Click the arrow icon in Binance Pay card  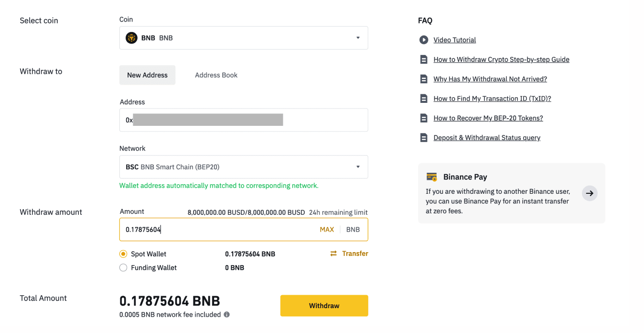590,193
